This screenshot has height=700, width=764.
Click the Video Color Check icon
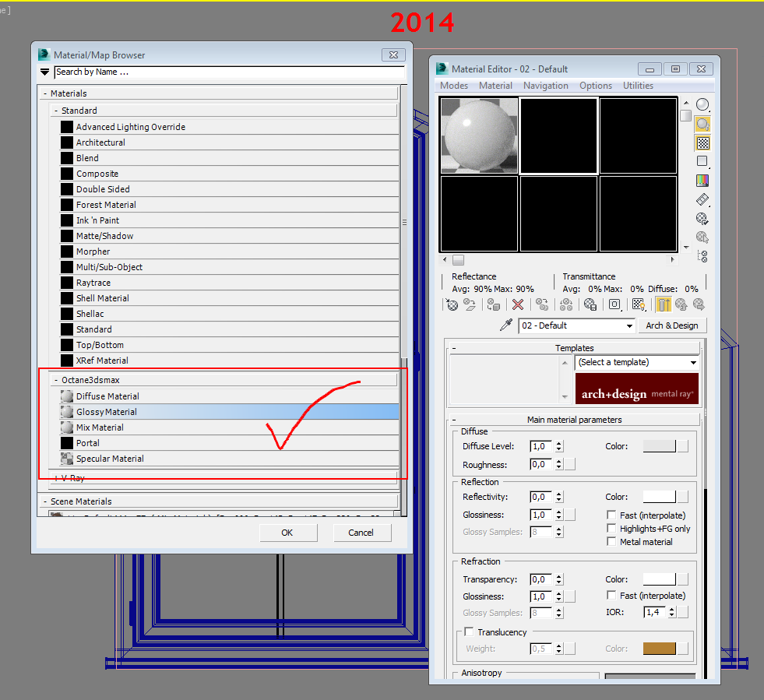(x=702, y=180)
